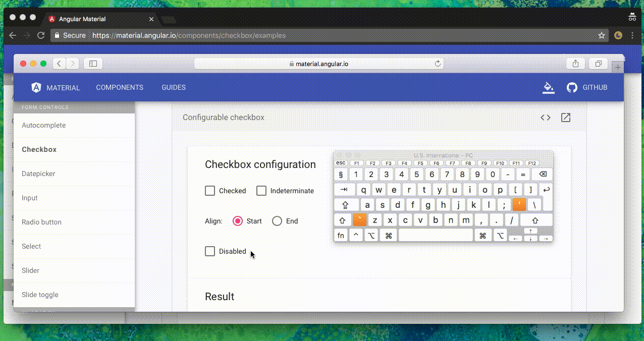Image resolution: width=644 pixels, height=341 pixels.
Task: Open GitHub link in navbar
Action: coord(587,87)
